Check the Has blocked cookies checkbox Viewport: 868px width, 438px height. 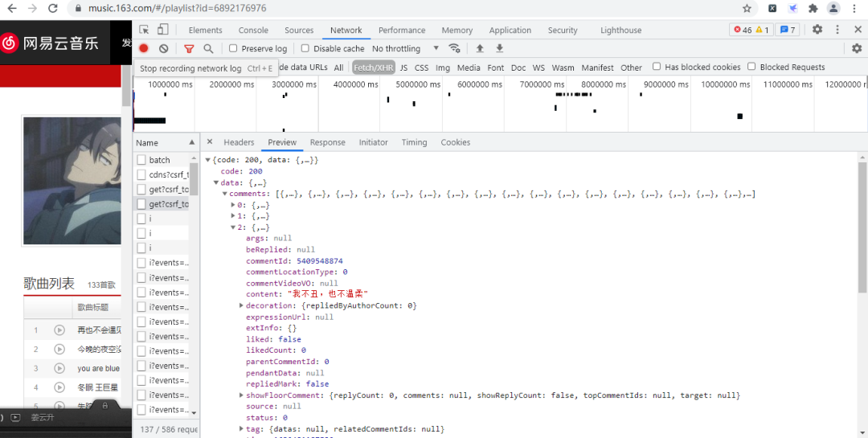pyautogui.click(x=657, y=67)
